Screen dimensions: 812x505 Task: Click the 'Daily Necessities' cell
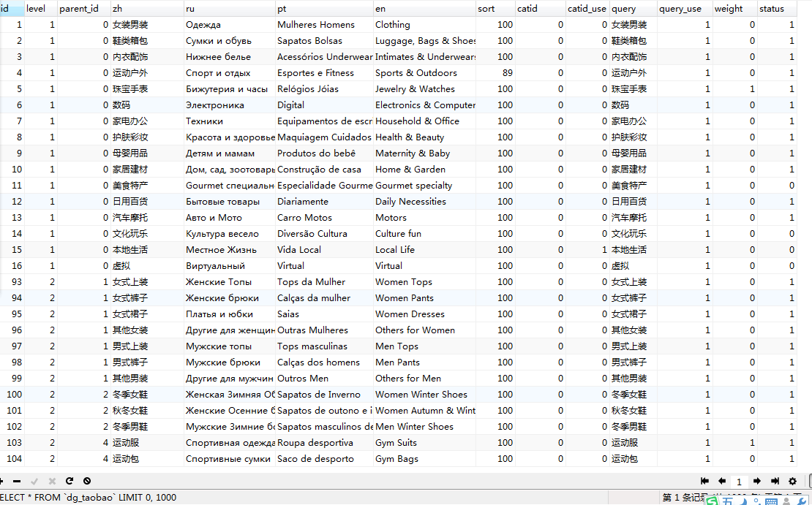pos(424,201)
